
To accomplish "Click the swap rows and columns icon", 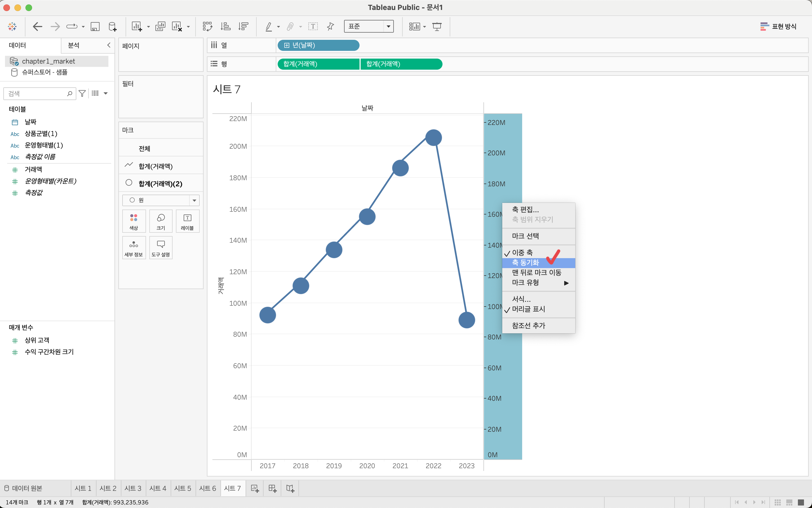I will click(x=207, y=27).
